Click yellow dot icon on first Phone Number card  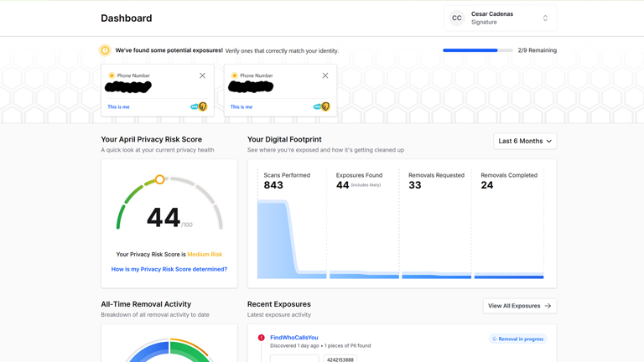tap(112, 76)
